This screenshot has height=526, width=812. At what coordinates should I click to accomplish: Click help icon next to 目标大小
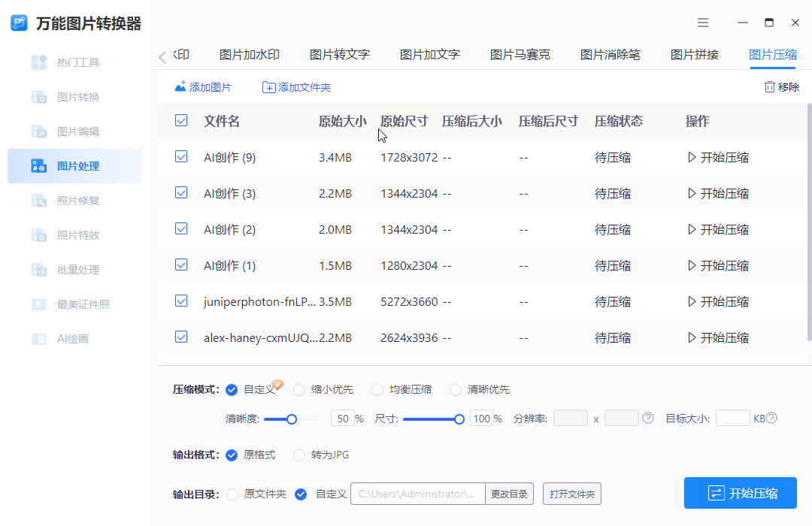coord(771,419)
